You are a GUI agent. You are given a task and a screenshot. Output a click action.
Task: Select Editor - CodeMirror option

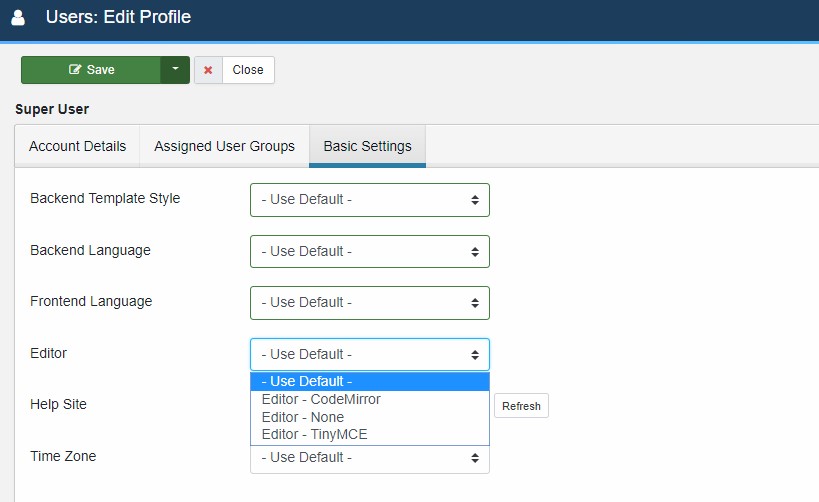click(370, 399)
